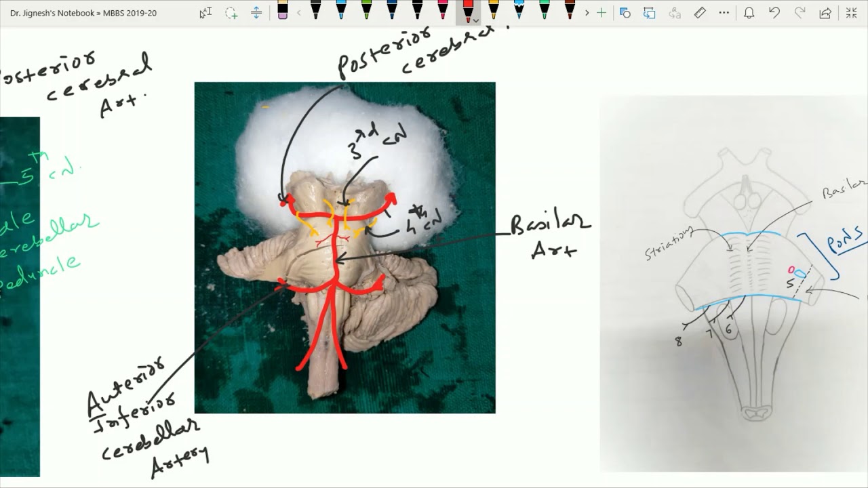The width and height of the screenshot is (868, 488).
Task: Open notifications bell
Action: [749, 13]
